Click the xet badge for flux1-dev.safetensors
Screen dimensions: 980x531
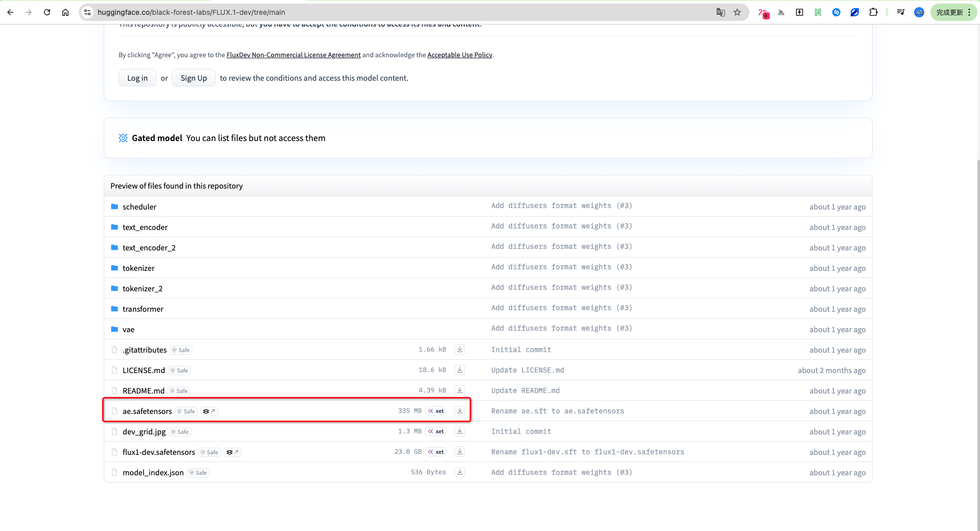coord(436,452)
